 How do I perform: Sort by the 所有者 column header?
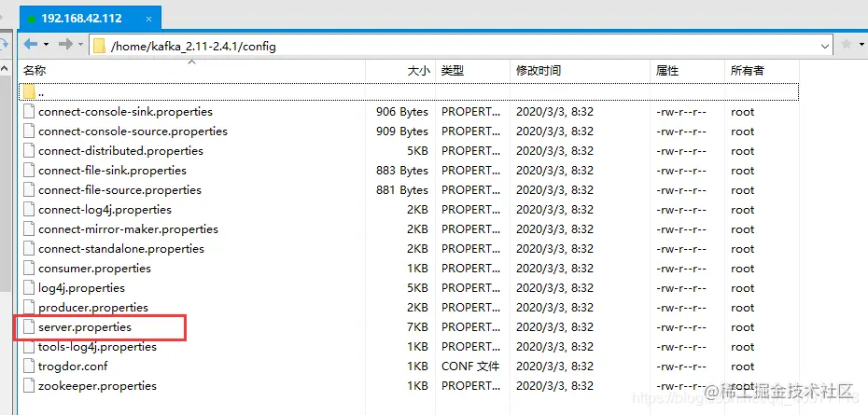click(762, 70)
